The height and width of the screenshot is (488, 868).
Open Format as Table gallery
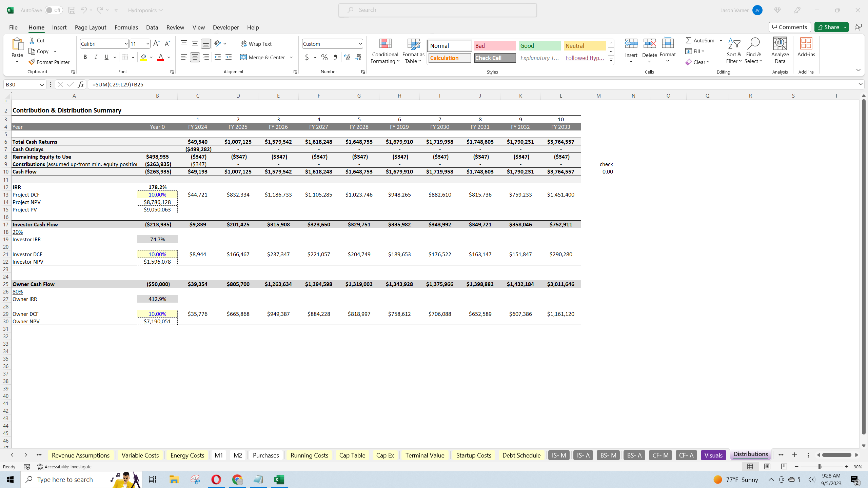pyautogui.click(x=413, y=51)
